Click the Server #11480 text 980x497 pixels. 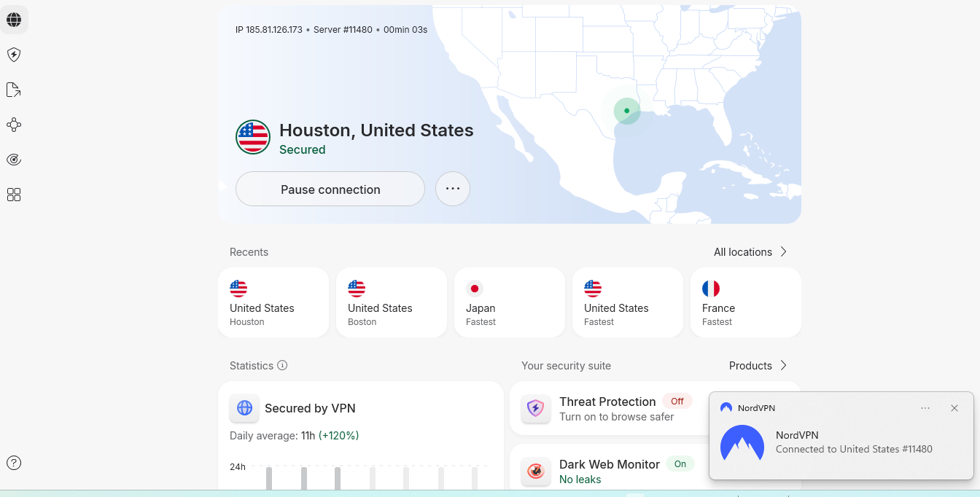[343, 30]
